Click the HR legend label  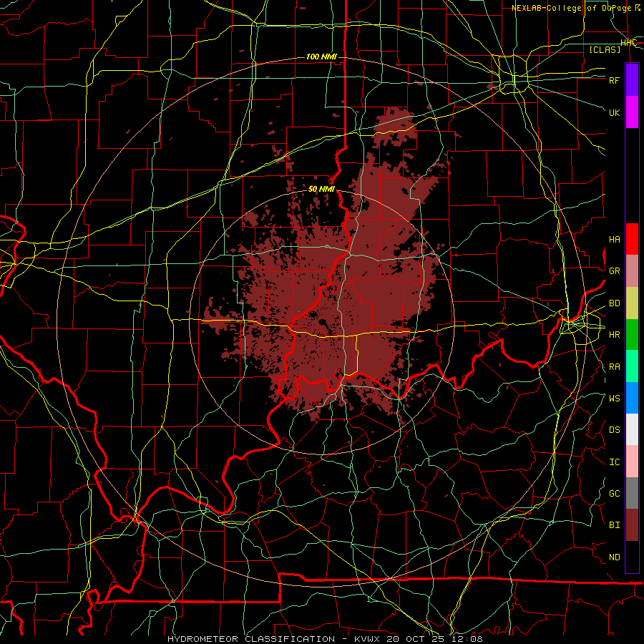pyautogui.click(x=615, y=335)
